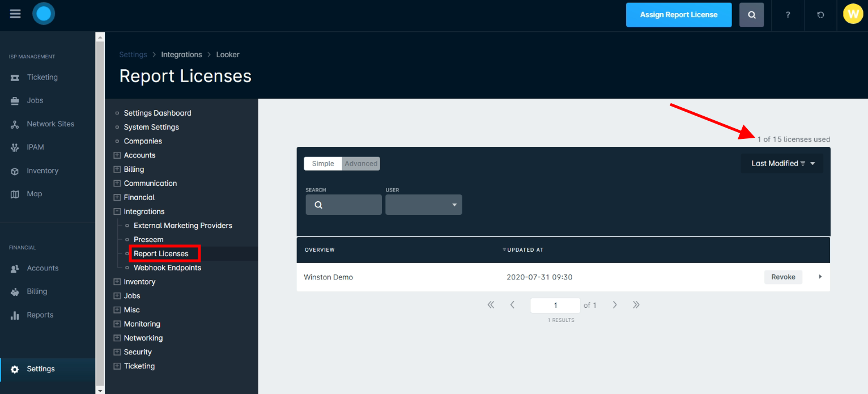Click the Ticketing icon in sidebar
The image size is (868, 394).
15,77
